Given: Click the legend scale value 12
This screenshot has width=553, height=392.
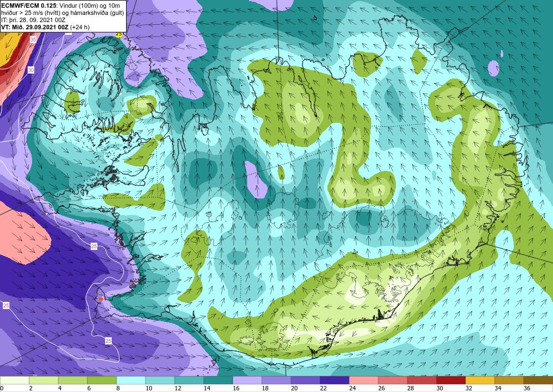Looking at the screenshot, I should [x=178, y=389].
